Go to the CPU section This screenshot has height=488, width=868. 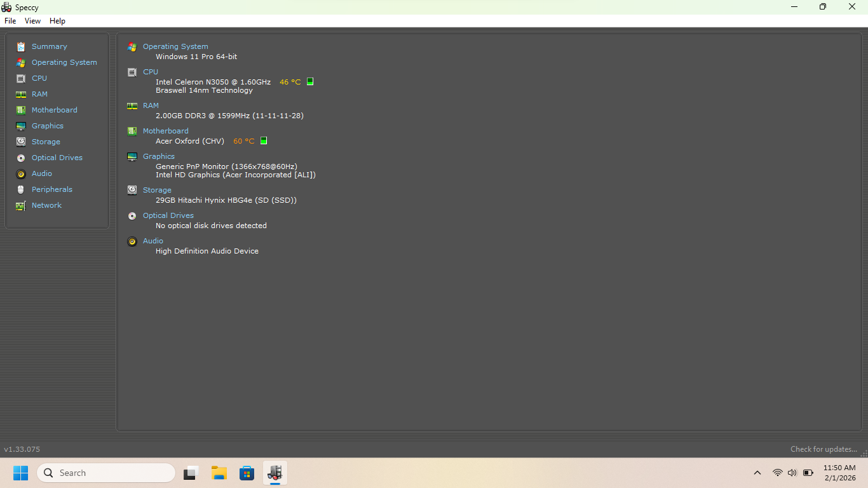(x=39, y=78)
